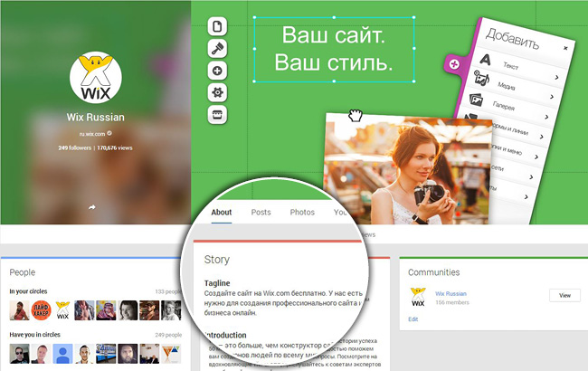Select the paintbrush design tool icon
Viewport: 588px width, 371px height.
217,48
